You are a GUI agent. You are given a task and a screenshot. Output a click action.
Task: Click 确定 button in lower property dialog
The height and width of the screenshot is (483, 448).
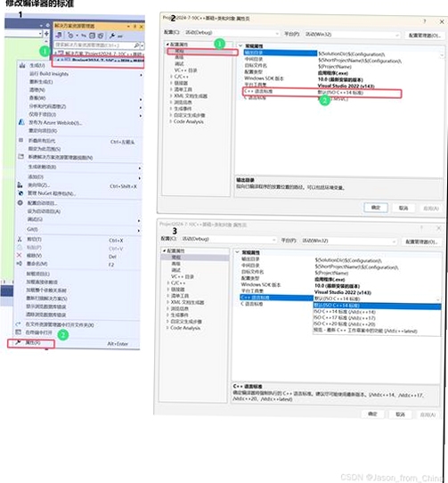pos(372,413)
